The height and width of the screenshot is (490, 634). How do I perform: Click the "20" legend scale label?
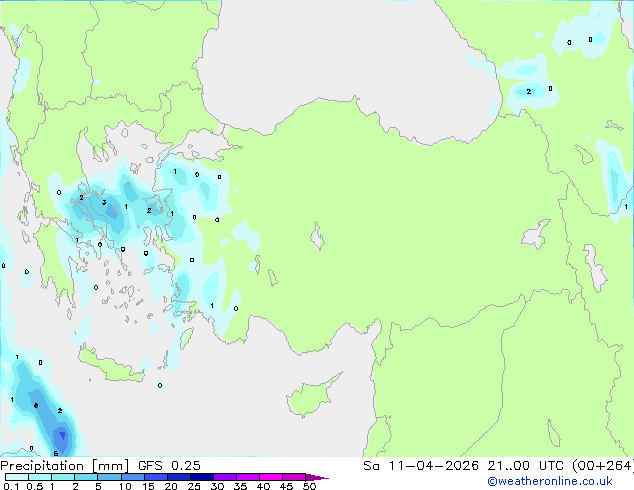coord(171,486)
